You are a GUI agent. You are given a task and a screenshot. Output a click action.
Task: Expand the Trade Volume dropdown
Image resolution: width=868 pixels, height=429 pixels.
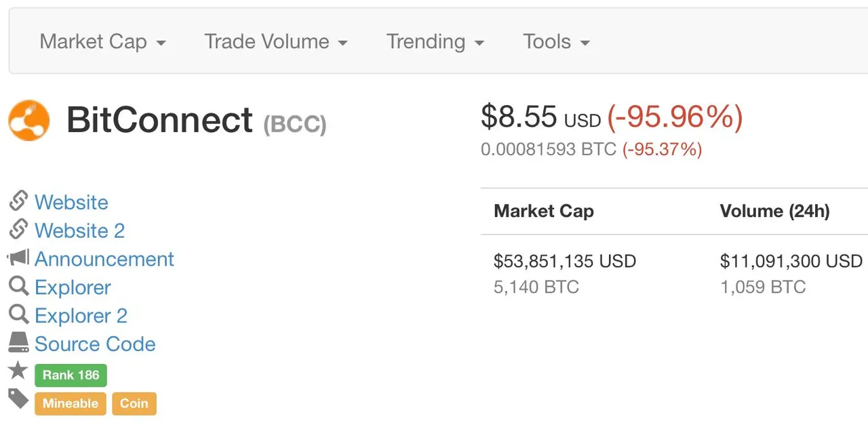(276, 42)
